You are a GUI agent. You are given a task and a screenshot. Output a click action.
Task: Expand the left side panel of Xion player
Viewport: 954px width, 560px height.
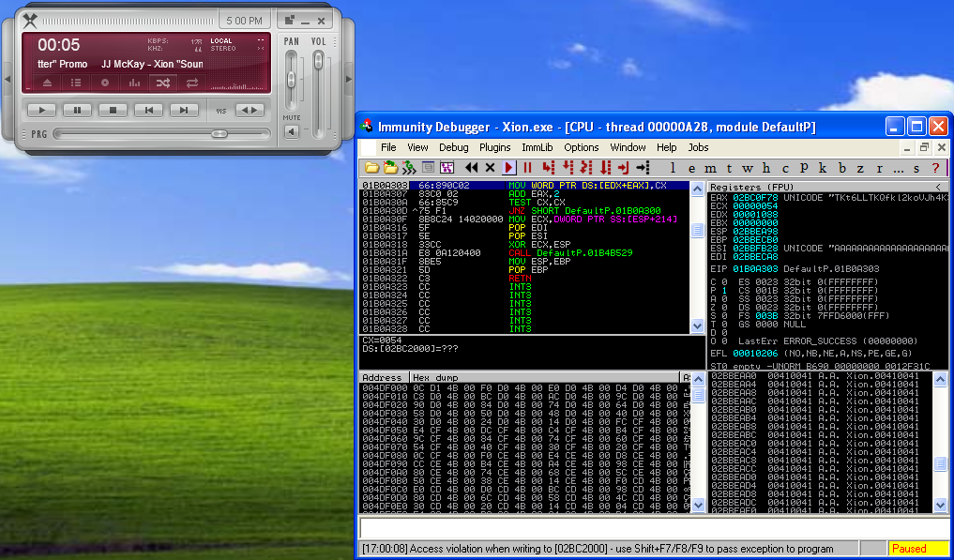coord(8,79)
